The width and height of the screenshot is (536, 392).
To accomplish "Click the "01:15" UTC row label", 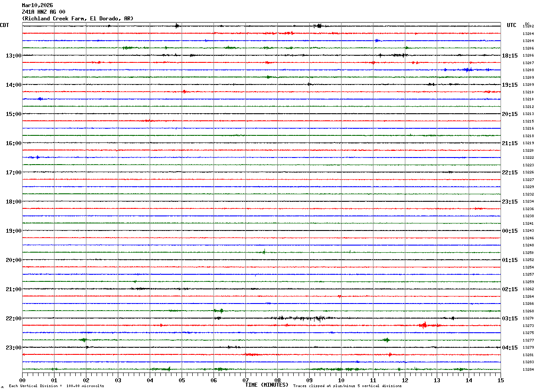I will click(510, 260).
